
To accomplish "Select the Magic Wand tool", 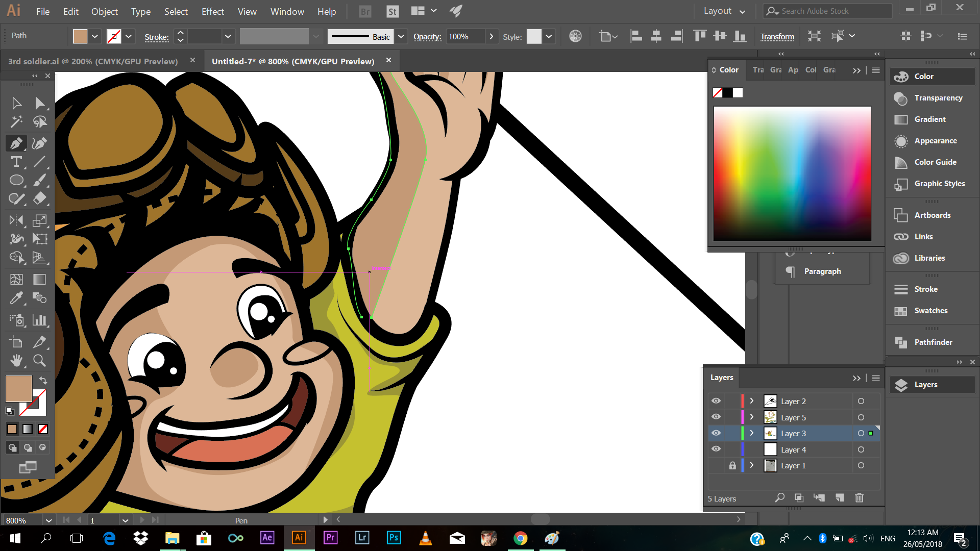I will click(16, 122).
